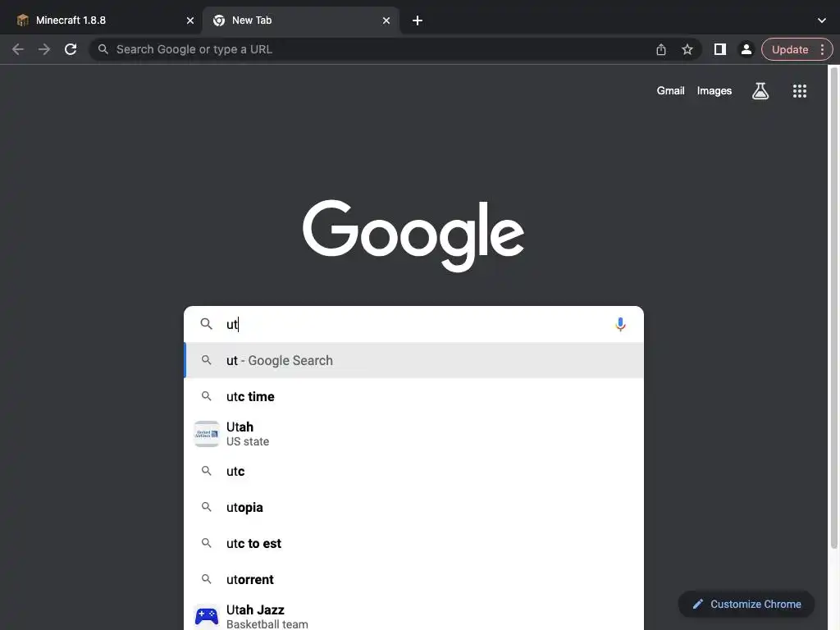Click the Chrome favicon on New Tab
The height and width of the screenshot is (630, 840).
click(218, 21)
